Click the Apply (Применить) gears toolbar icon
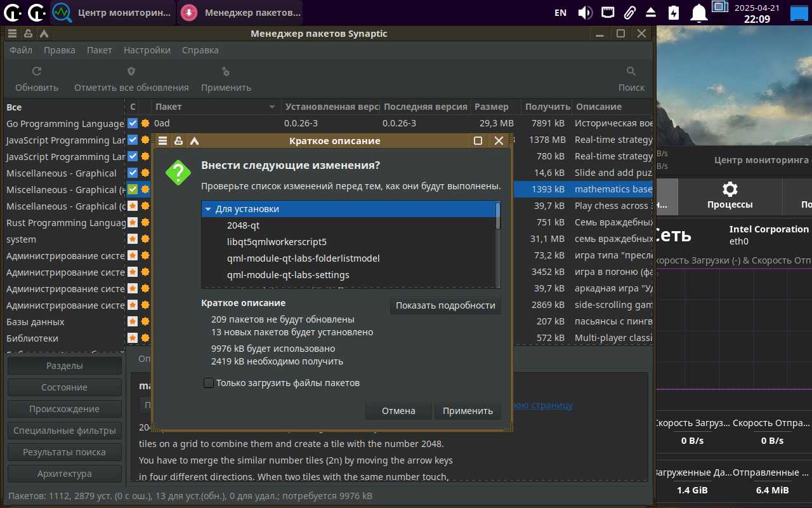Viewport: 812px width, 508px height. pos(226,72)
